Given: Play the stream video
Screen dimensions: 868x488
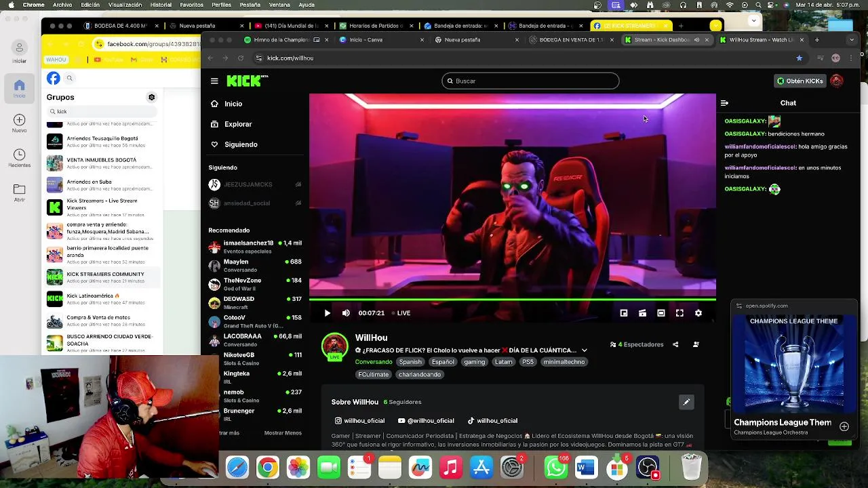Looking at the screenshot, I should tap(327, 313).
